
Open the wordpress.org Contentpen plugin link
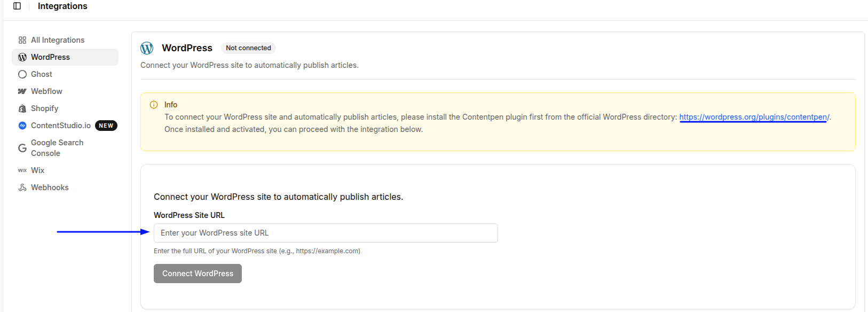click(754, 117)
